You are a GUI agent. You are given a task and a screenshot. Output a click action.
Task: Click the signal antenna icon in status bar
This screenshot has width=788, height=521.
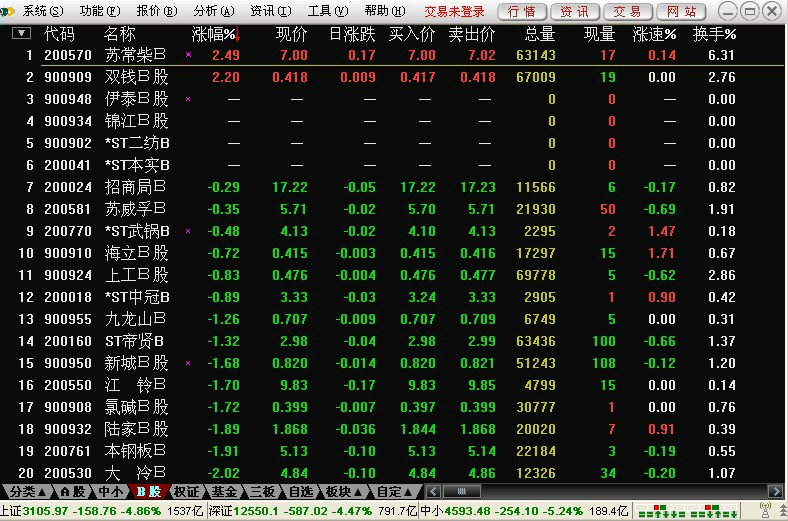tap(765, 510)
